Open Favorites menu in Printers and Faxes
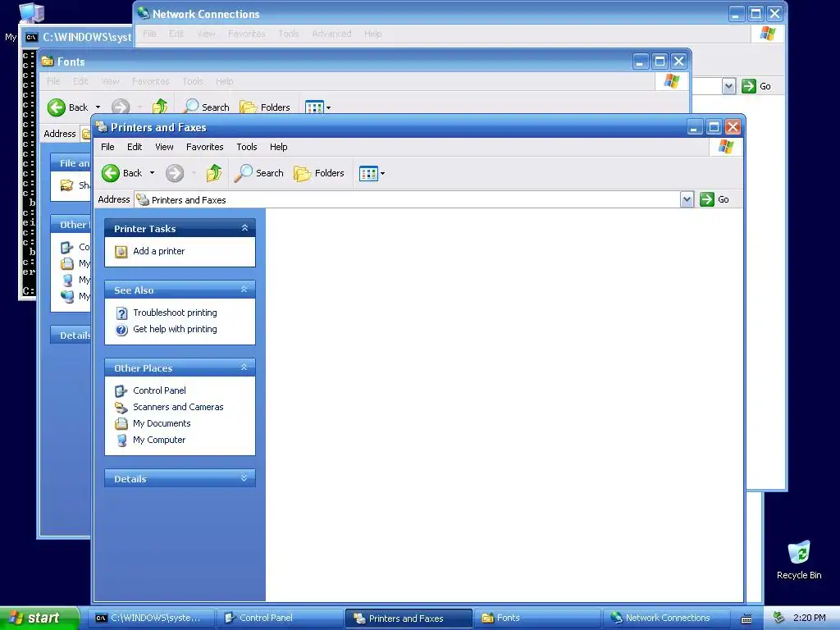Image resolution: width=840 pixels, height=630 pixels. click(204, 147)
